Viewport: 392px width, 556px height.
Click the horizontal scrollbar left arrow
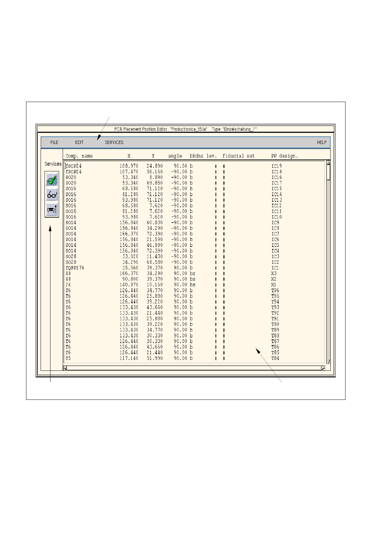[65, 368]
